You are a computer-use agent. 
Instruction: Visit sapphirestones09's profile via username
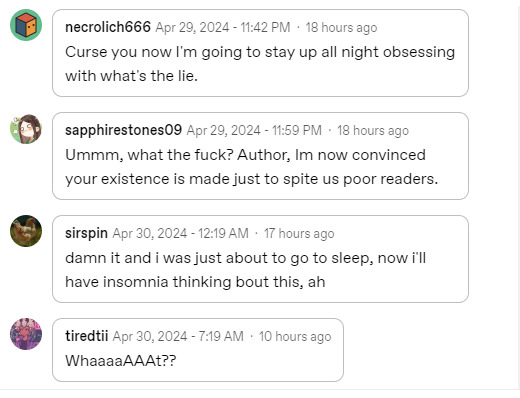[123, 130]
